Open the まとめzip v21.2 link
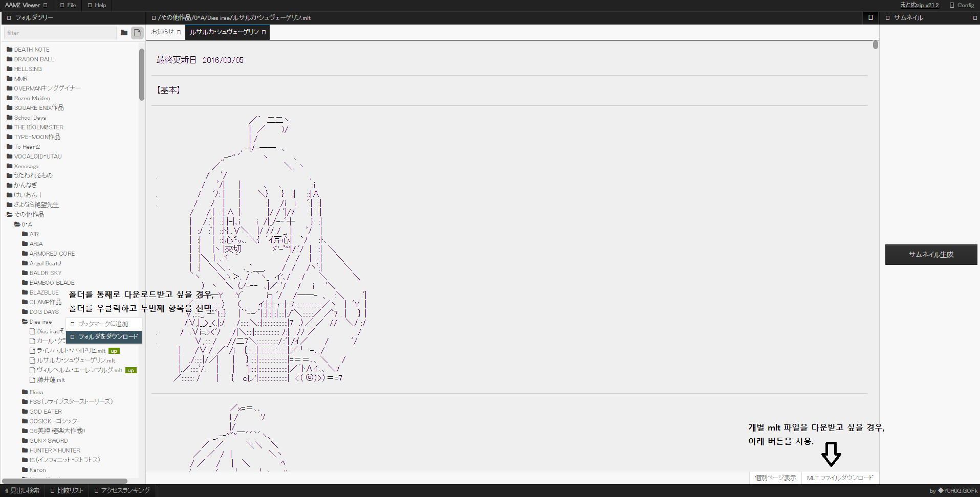The height and width of the screenshot is (497, 980). tap(919, 5)
